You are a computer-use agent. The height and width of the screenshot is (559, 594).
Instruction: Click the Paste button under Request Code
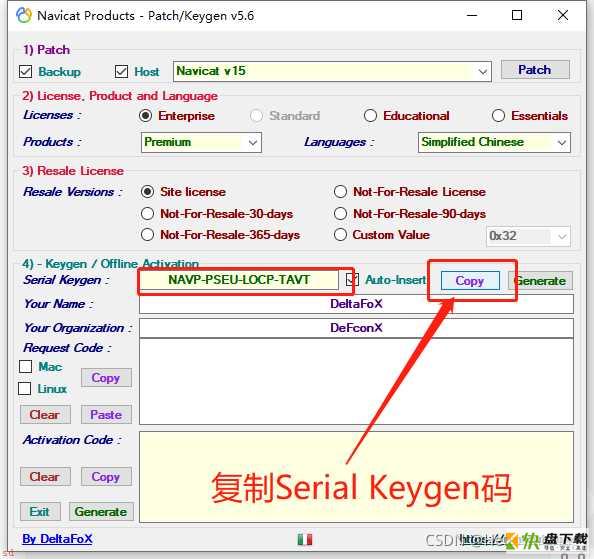tap(106, 415)
